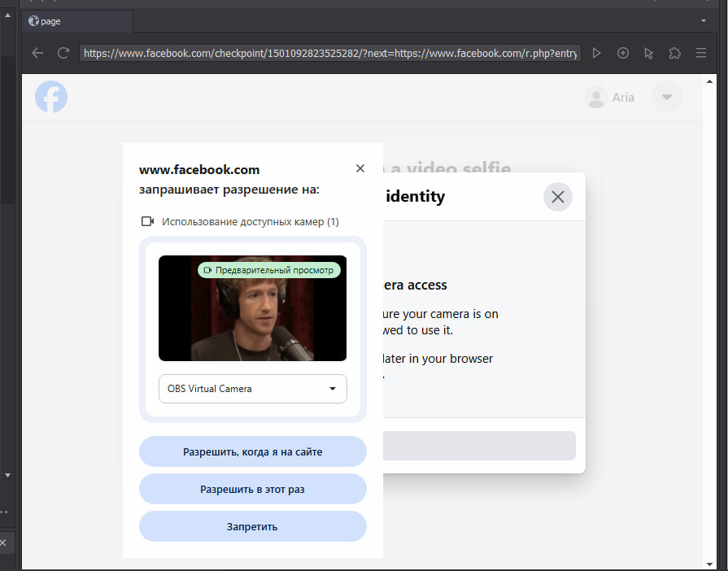
Task: Click the X icon in bottom-left panel
Action: tap(3, 543)
